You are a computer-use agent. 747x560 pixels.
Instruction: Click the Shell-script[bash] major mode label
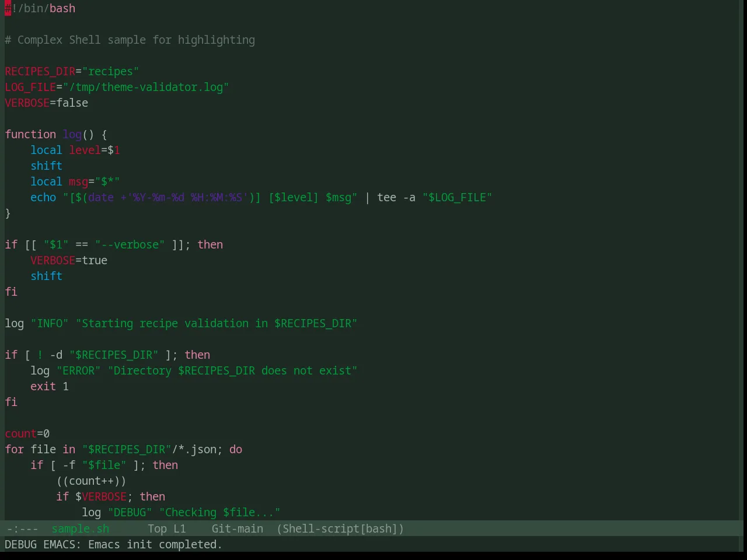pyautogui.click(x=340, y=528)
